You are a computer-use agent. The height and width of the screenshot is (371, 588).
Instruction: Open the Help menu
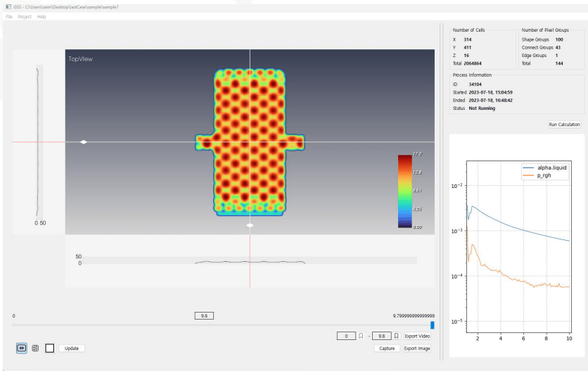41,16
